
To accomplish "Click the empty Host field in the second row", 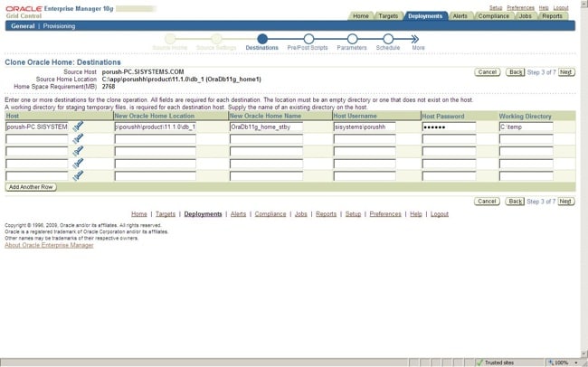I will 37,139.
